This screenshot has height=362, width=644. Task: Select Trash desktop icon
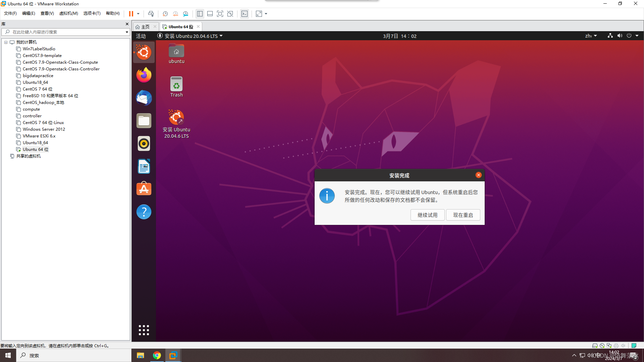point(176,87)
